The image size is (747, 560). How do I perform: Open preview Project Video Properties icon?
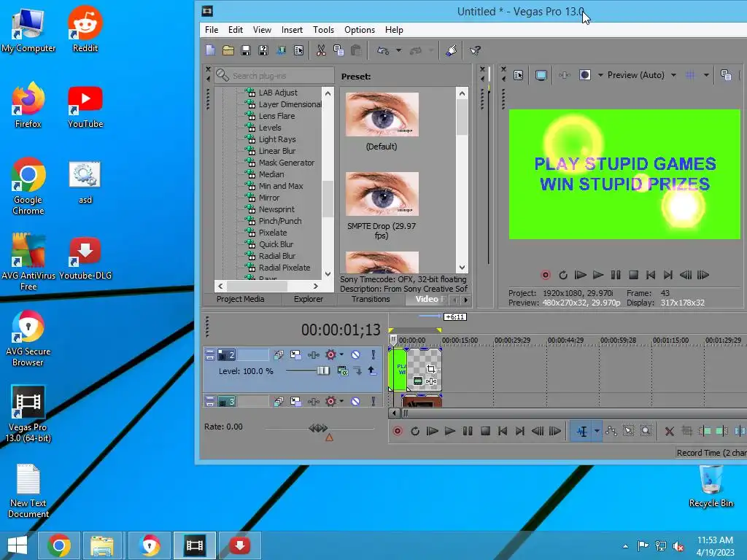coord(519,75)
